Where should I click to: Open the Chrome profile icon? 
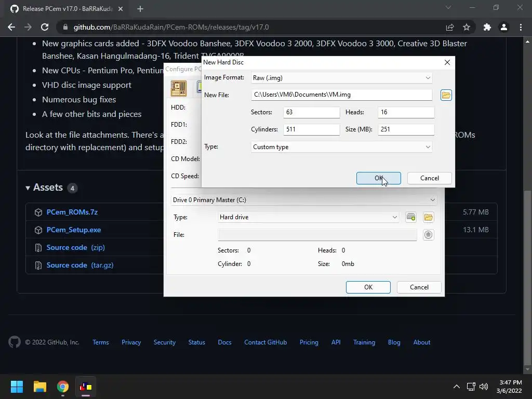pos(504,27)
